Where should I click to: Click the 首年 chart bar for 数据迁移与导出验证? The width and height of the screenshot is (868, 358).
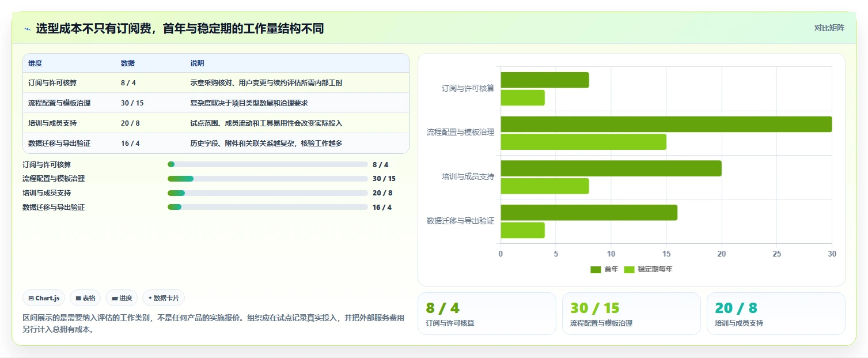click(x=589, y=213)
